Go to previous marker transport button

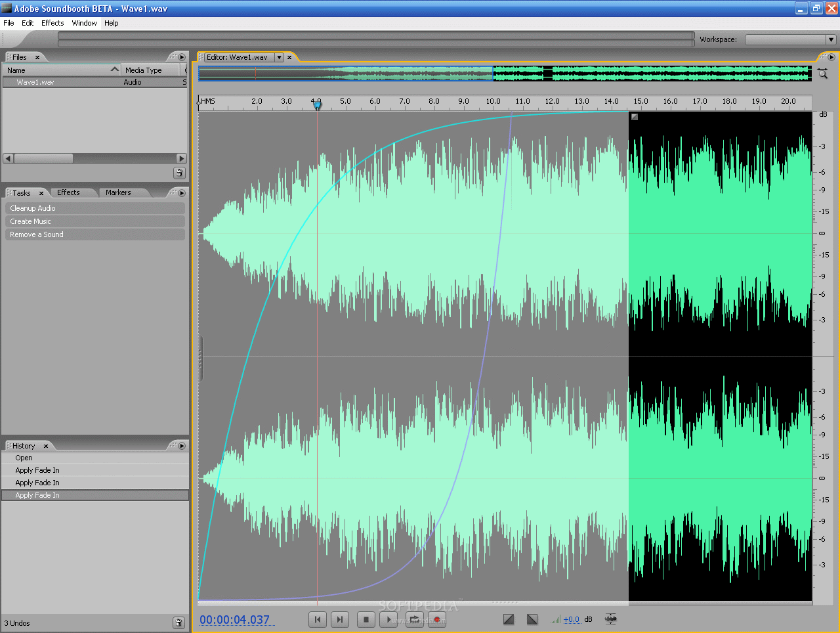(x=318, y=619)
